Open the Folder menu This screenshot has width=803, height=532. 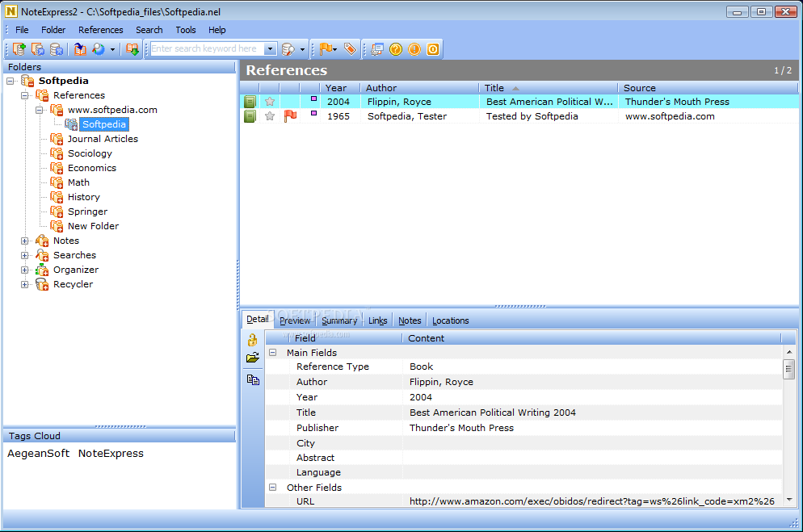(x=53, y=30)
